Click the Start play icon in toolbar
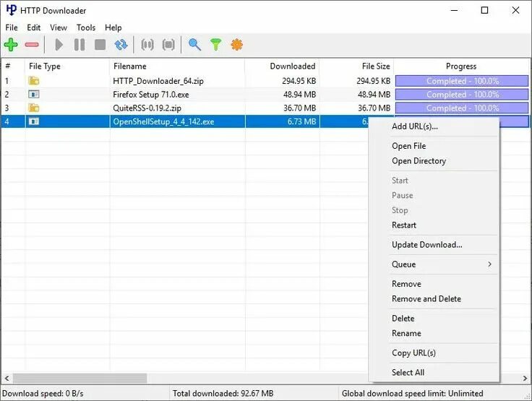532x401 pixels. pos(59,45)
